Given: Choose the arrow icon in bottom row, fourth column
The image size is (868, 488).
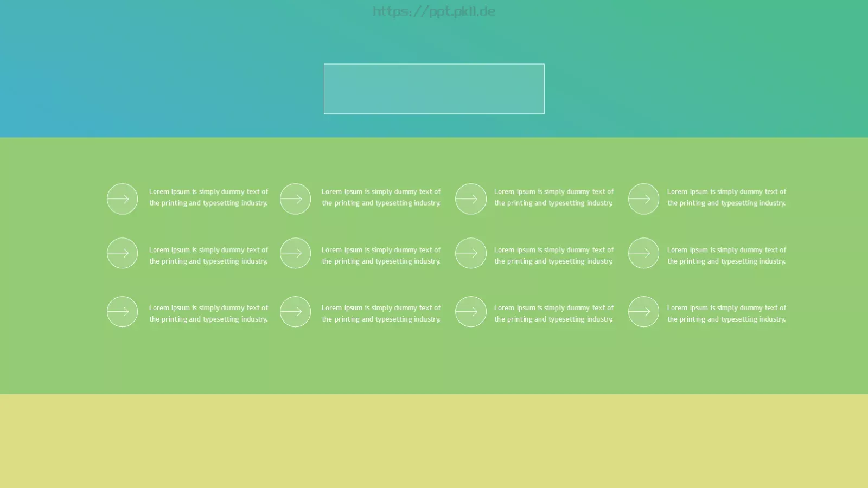Looking at the screenshot, I should click(x=643, y=312).
